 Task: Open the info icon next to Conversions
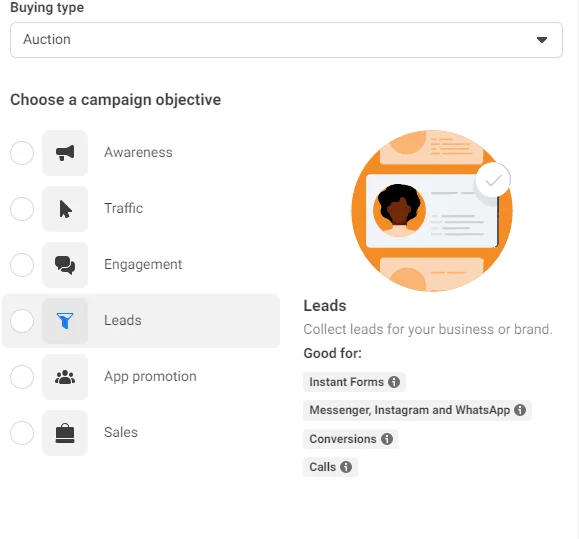pyautogui.click(x=387, y=439)
